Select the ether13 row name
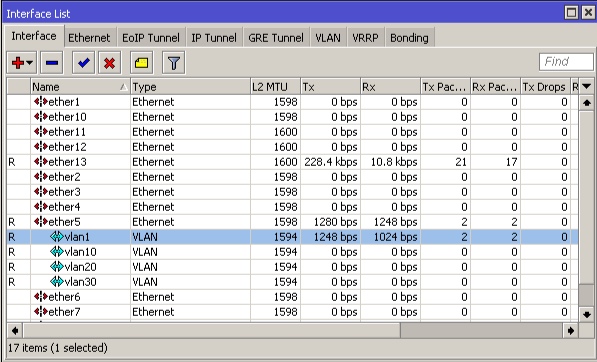Screen dimensions: 597x362 [x=67, y=162]
